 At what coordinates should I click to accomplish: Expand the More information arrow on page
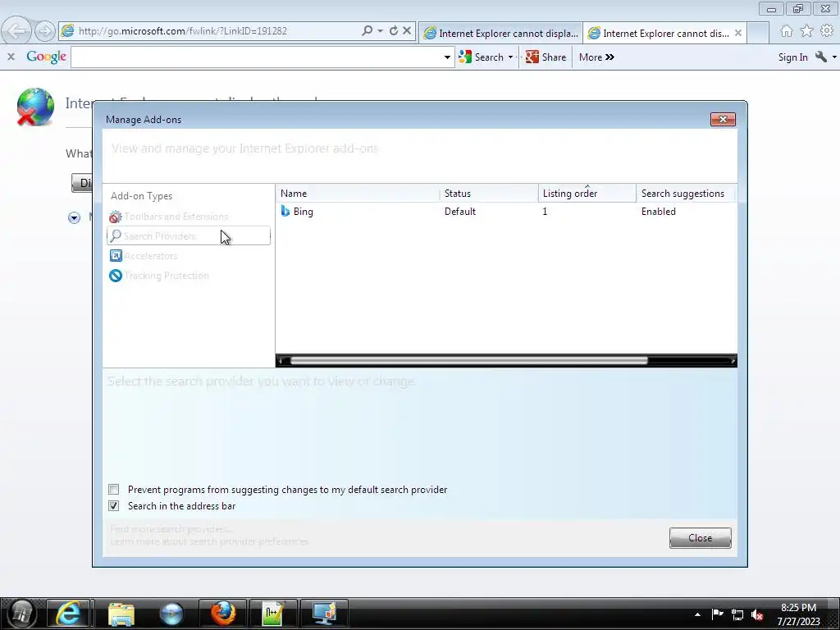[x=75, y=217]
